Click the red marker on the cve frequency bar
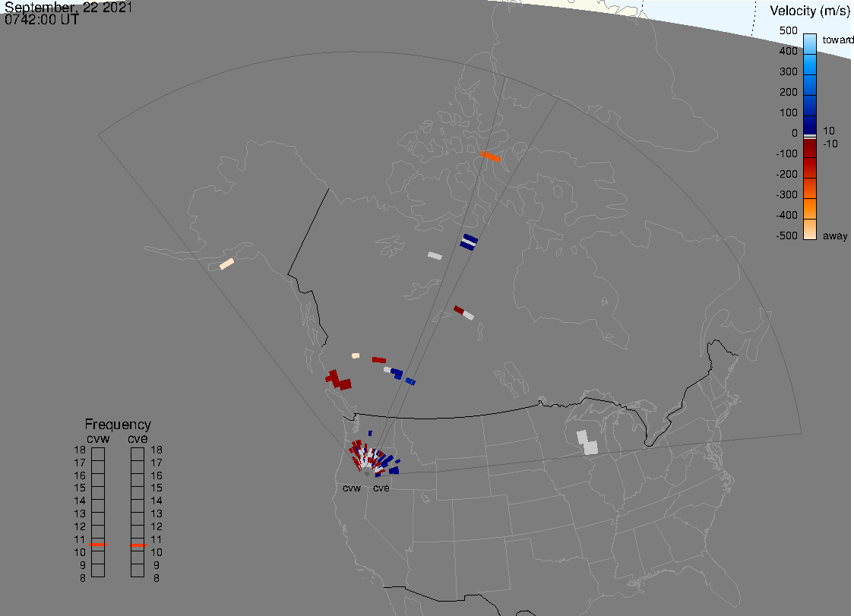 point(138,545)
